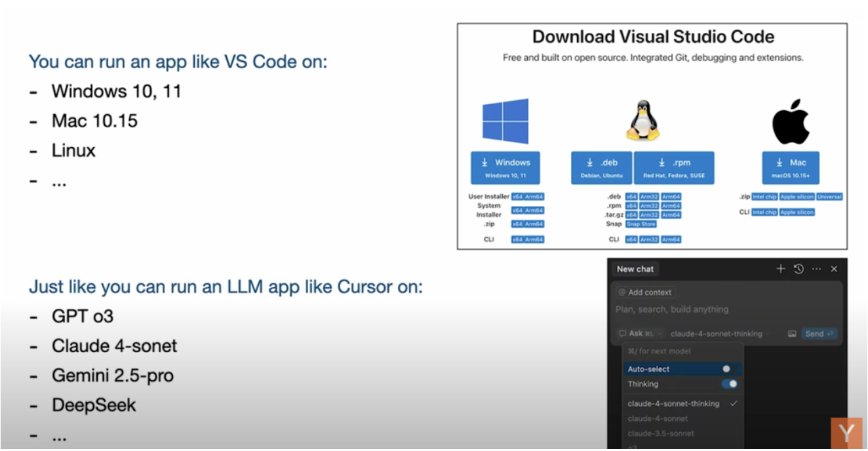Select Arm32 in the Linux .deb row
The width and height of the screenshot is (868, 451).
(x=649, y=197)
